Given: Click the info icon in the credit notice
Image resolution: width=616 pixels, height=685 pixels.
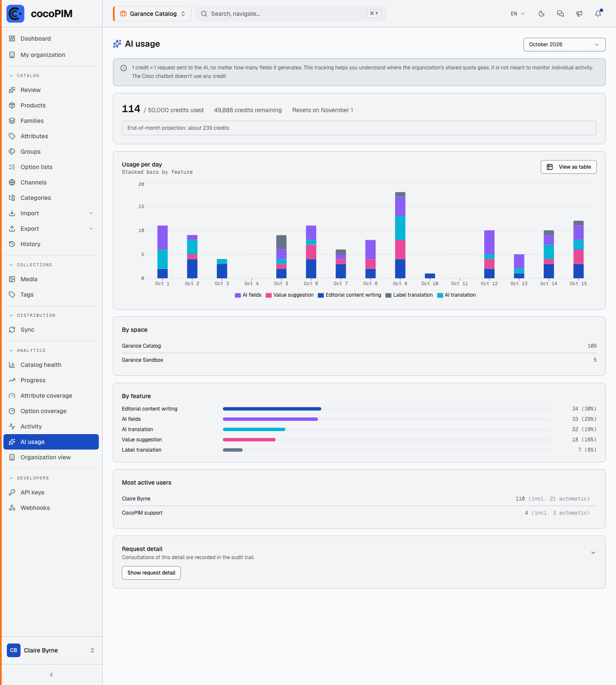Looking at the screenshot, I should coord(124,68).
